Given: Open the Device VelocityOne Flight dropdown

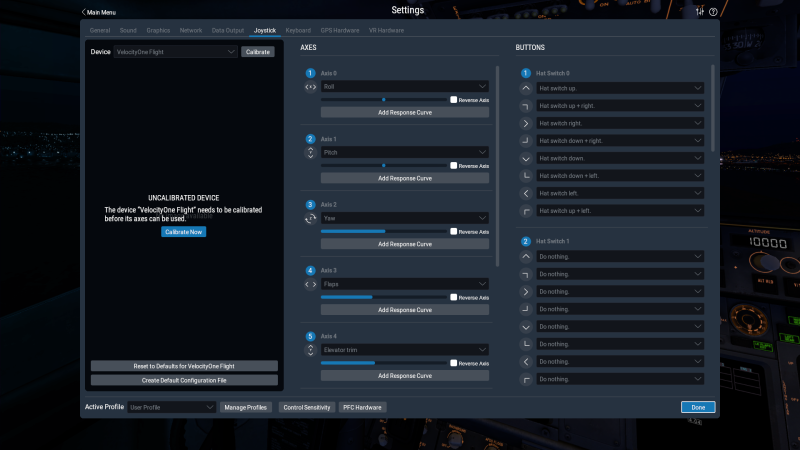Looking at the screenshot, I should click(176, 52).
